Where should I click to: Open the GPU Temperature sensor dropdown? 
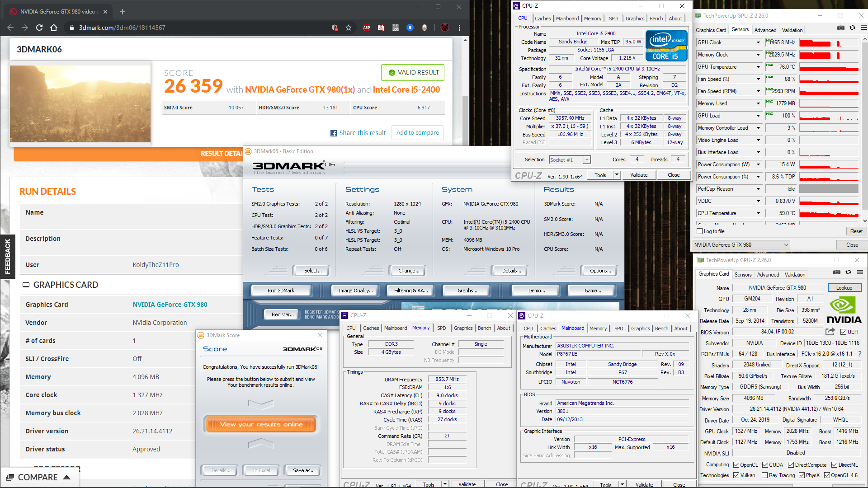coord(758,67)
